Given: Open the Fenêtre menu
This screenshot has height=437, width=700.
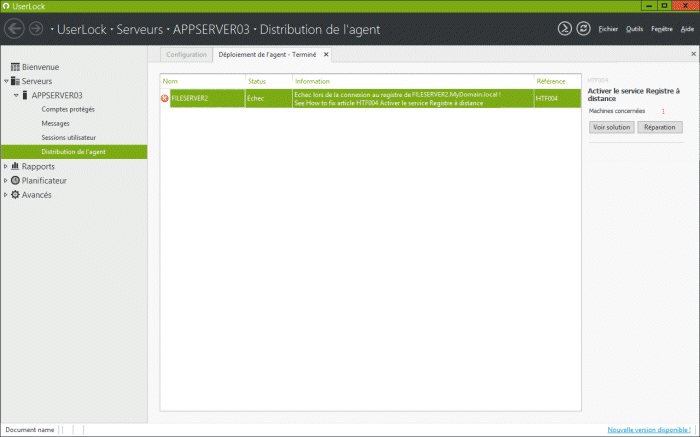Looking at the screenshot, I should [662, 29].
